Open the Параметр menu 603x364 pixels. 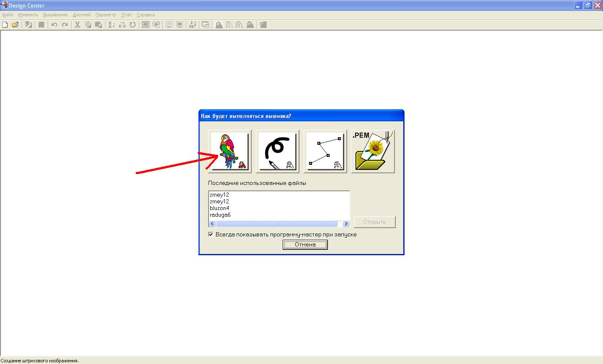pos(106,15)
